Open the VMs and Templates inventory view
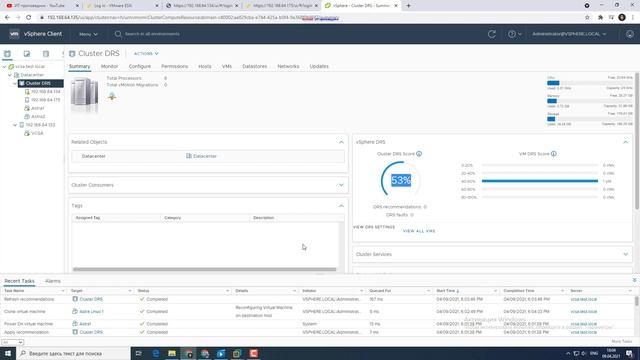The image size is (640, 360). click(x=27, y=54)
